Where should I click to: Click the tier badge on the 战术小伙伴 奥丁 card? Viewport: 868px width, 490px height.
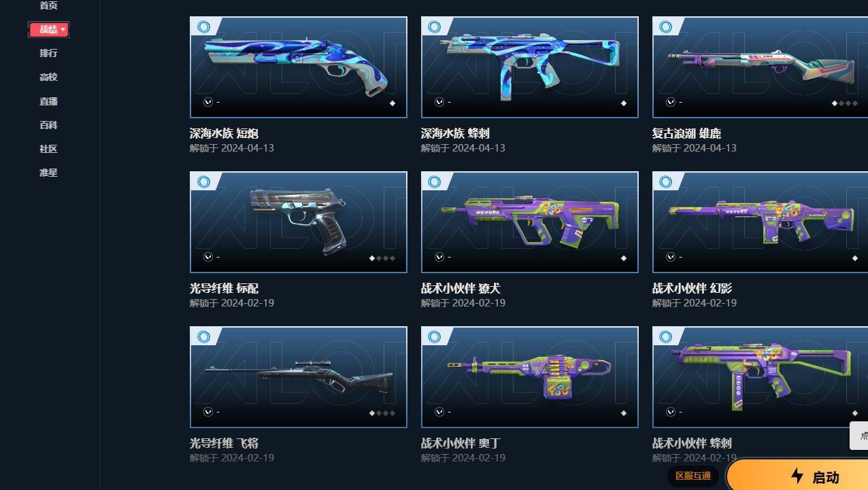[434, 336]
